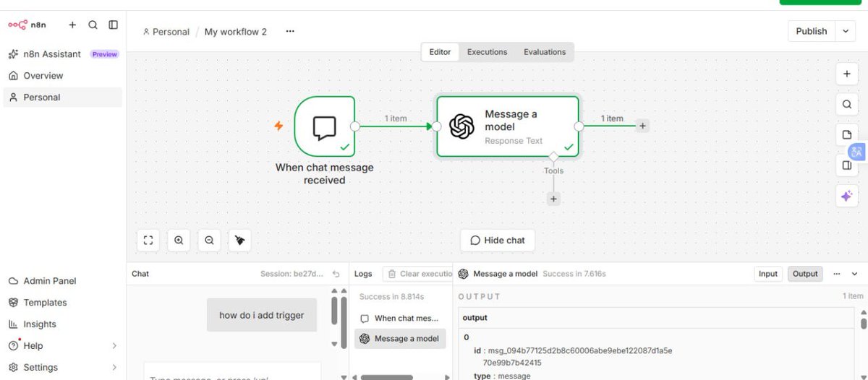868x380 pixels.
Task: Click the Logs panel header
Action: [363, 274]
